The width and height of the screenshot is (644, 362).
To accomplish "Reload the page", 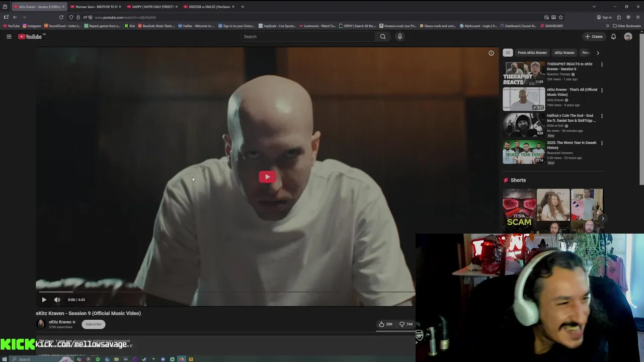I will click(x=61, y=17).
